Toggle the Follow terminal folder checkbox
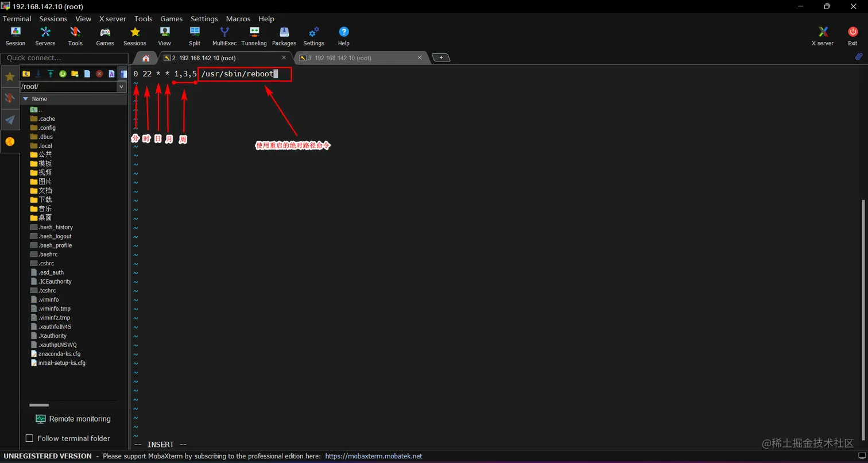Viewport: 868px width, 463px height. [29, 438]
